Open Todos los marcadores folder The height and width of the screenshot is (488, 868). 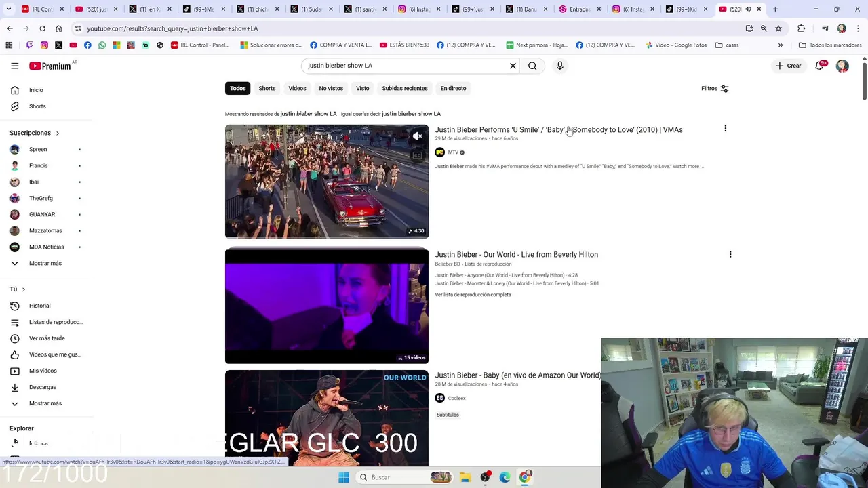(x=830, y=45)
